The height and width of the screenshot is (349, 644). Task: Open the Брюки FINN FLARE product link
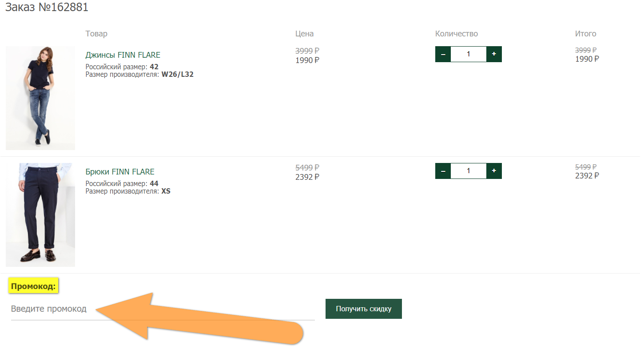tap(120, 172)
